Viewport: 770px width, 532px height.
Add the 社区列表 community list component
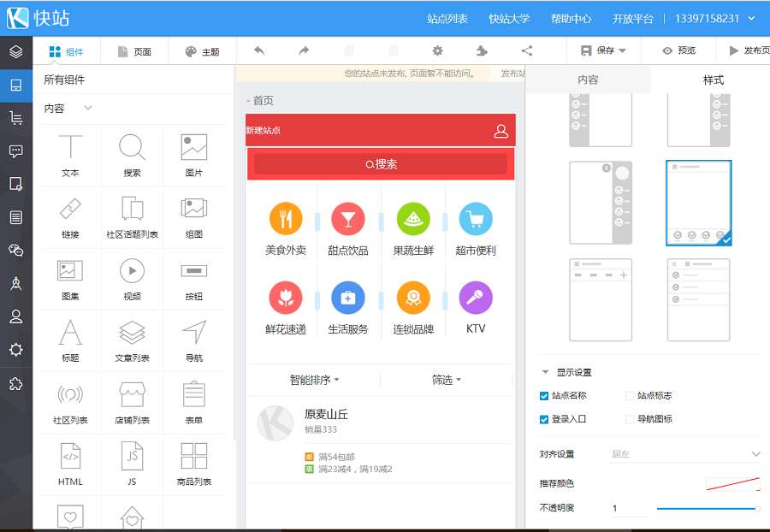point(70,403)
